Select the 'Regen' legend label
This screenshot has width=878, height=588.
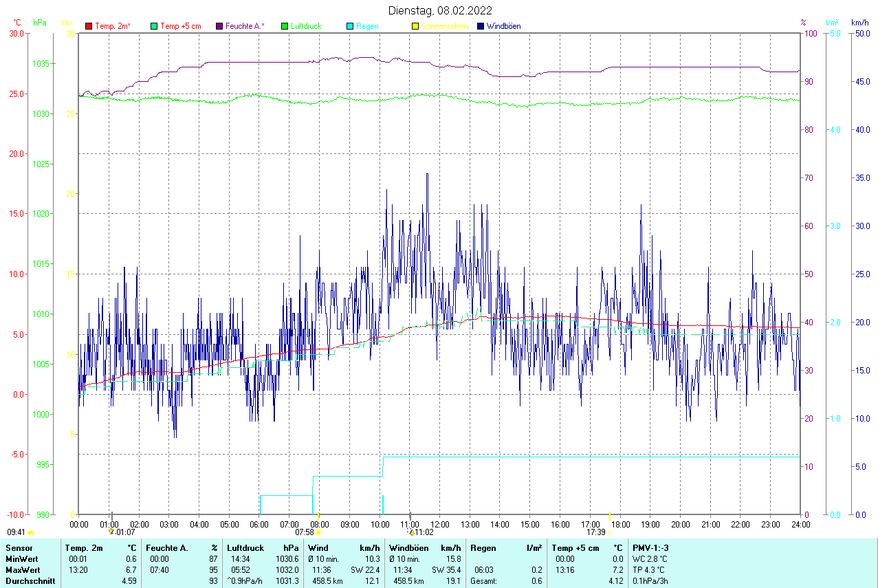(367, 26)
